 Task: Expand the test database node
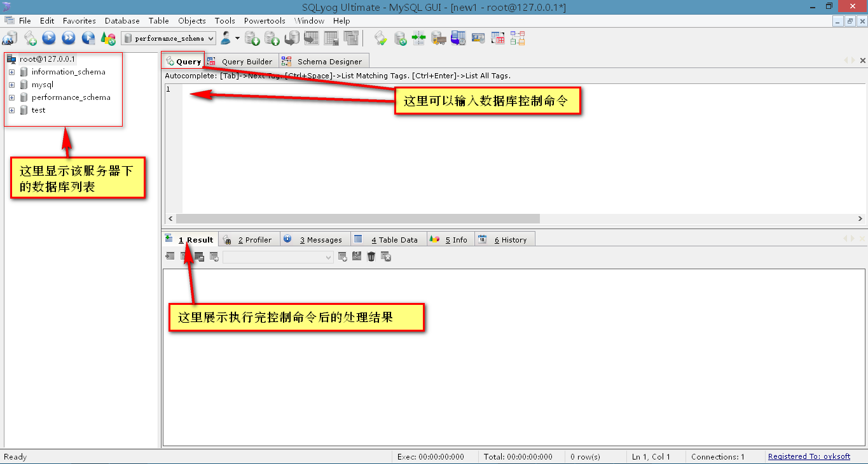(x=11, y=110)
